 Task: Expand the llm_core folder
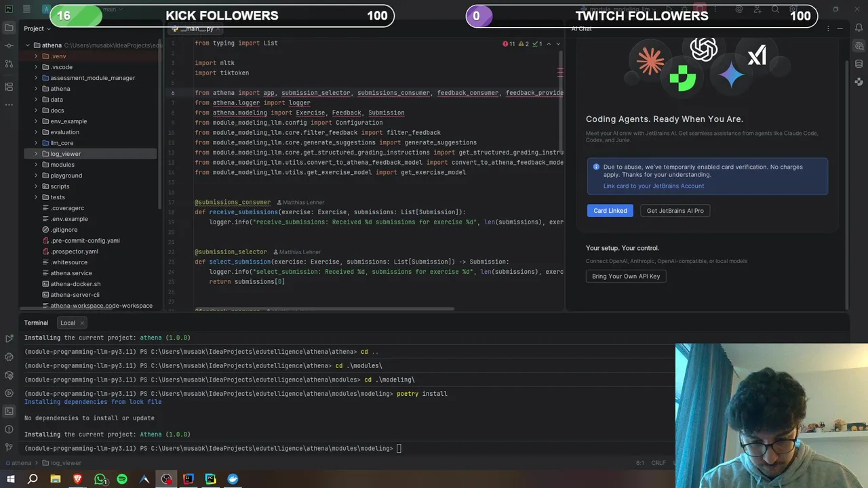pos(36,143)
